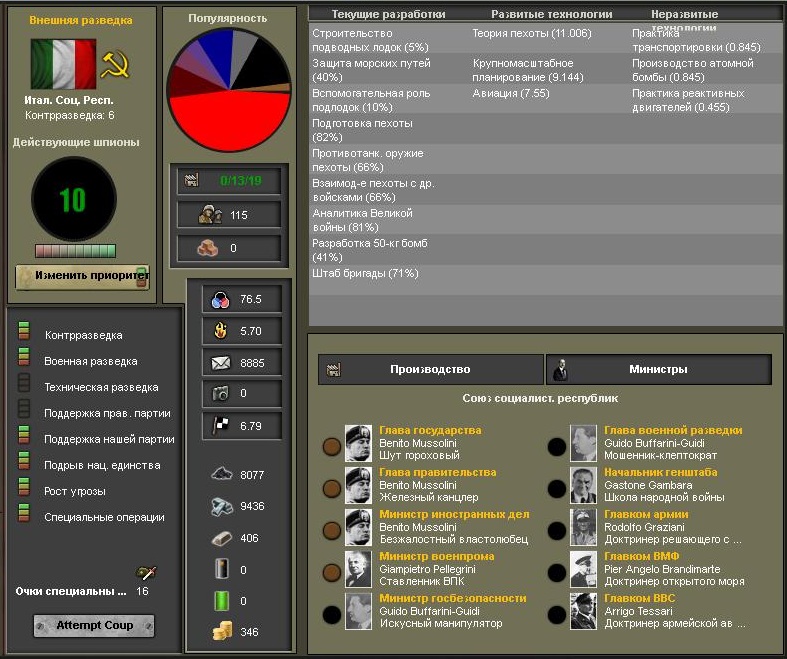The height and width of the screenshot is (659, 787).
Task: Click the flame dissent icon beside 5.70
Action: pyautogui.click(x=218, y=331)
